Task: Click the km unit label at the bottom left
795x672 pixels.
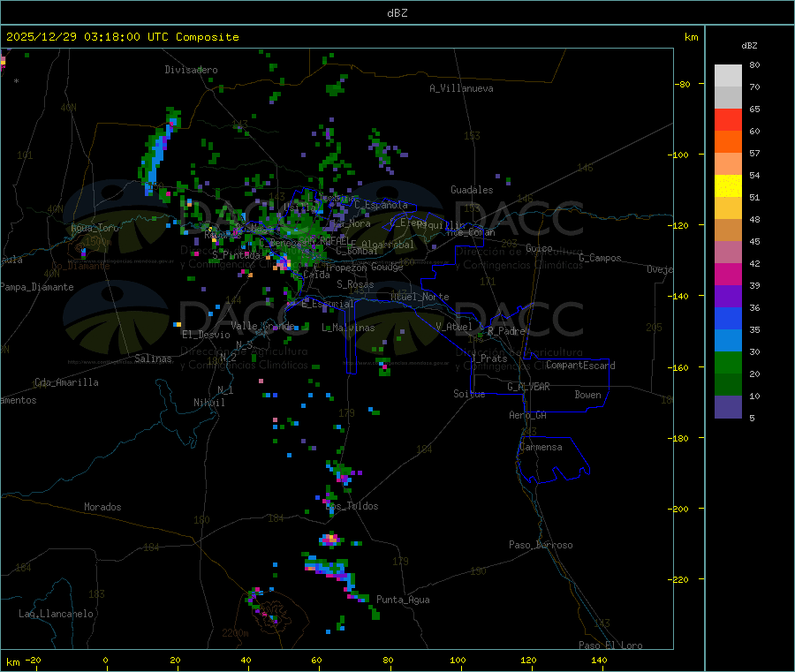Action: click(13, 662)
